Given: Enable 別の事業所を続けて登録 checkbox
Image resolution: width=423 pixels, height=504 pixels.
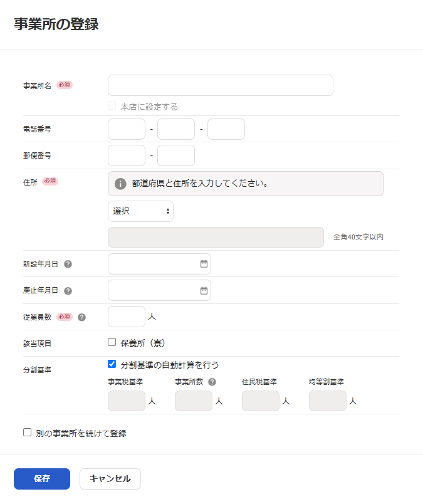Looking at the screenshot, I should (27, 433).
